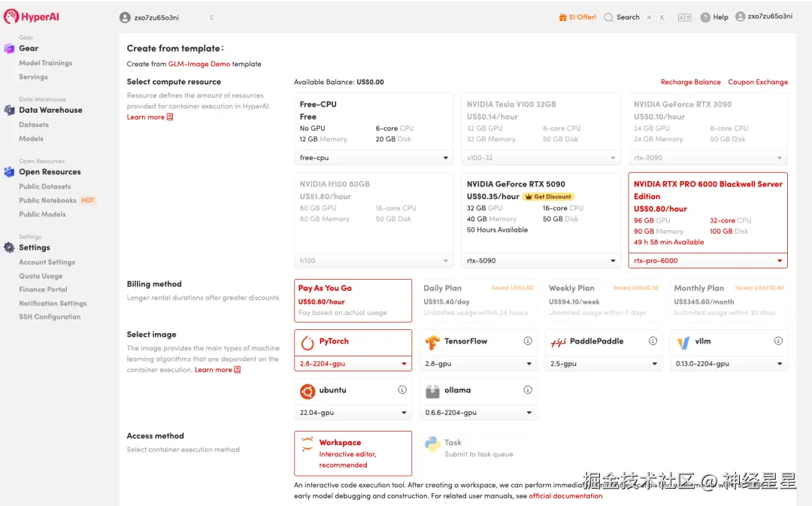812x506 pixels.
Task: Open the official documentation link
Action: [x=565, y=495]
